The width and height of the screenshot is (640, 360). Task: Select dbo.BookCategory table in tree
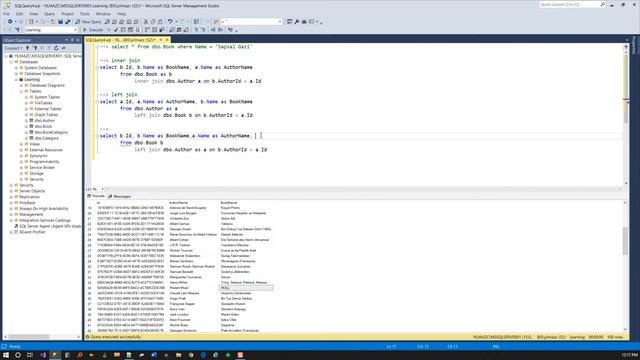point(51,133)
